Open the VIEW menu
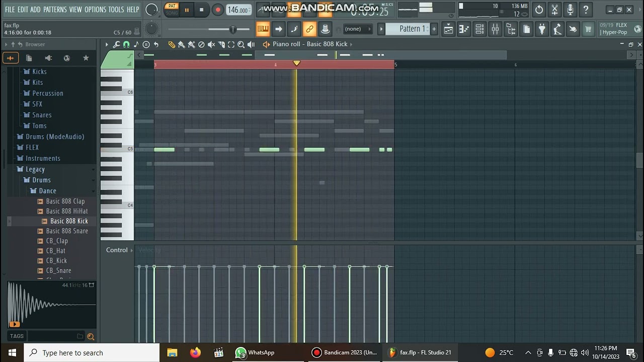 (x=75, y=10)
